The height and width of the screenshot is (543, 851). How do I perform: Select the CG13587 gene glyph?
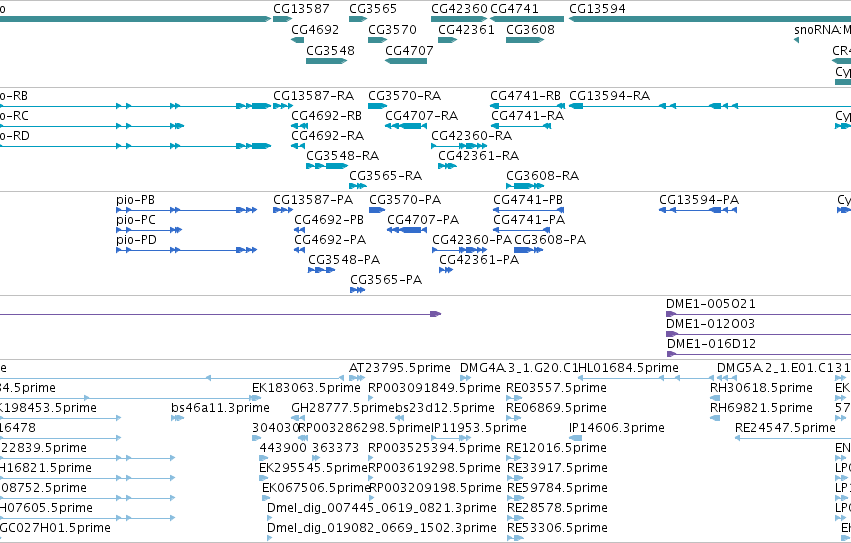(282, 19)
